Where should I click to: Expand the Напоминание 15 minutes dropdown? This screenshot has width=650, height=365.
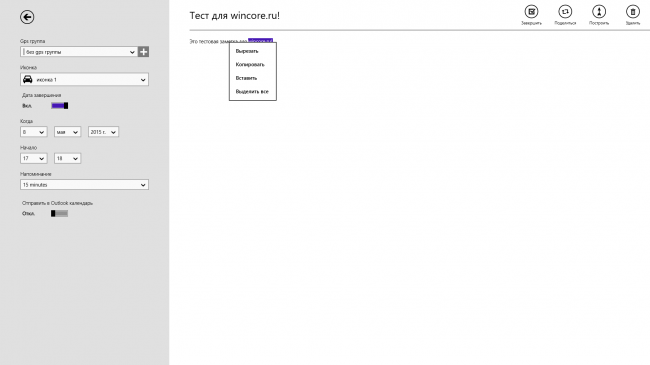(x=84, y=185)
